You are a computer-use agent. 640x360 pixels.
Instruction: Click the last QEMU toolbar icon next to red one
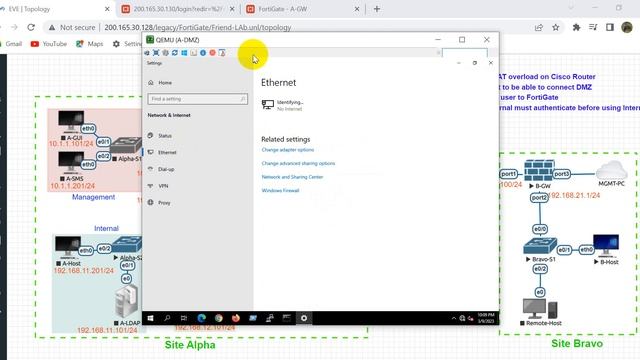pyautogui.click(x=222, y=53)
